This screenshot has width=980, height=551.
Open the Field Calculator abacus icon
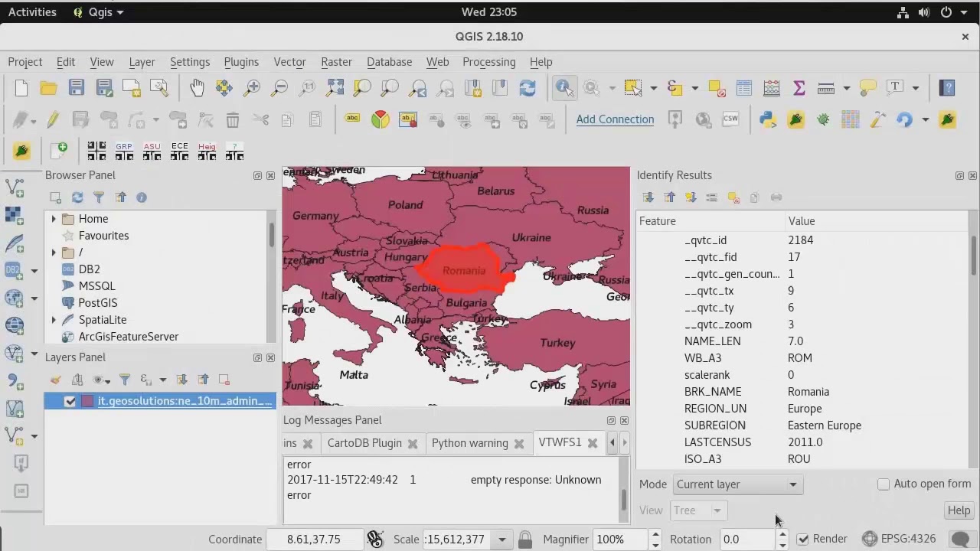(x=771, y=88)
